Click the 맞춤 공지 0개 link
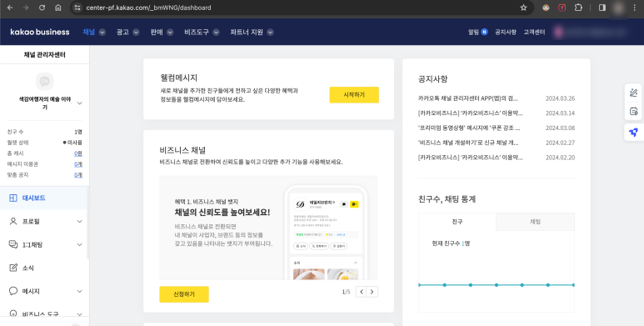Screen dimensions: 644x326 [78, 175]
